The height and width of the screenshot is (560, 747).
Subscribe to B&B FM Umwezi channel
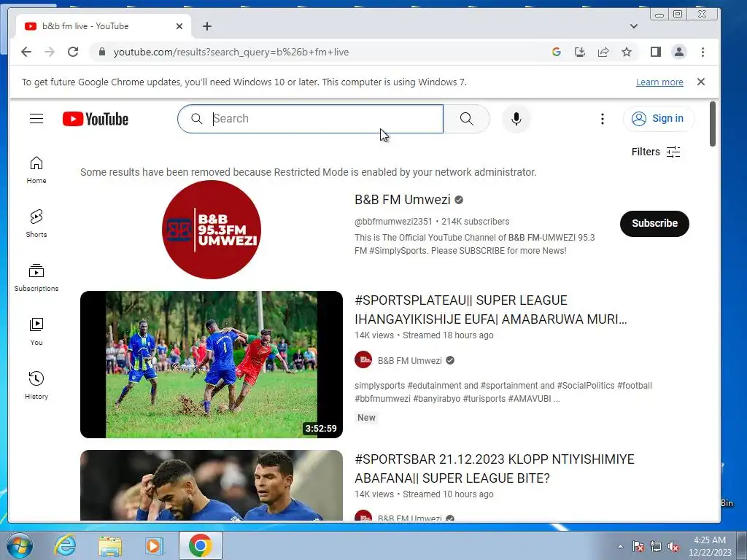coord(654,223)
